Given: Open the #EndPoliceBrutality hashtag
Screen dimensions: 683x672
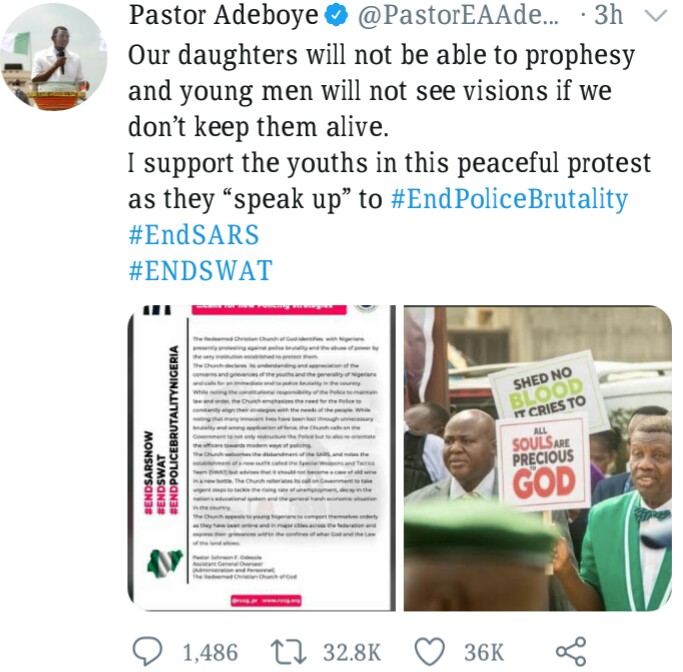Looking at the screenshot, I should click(509, 199).
